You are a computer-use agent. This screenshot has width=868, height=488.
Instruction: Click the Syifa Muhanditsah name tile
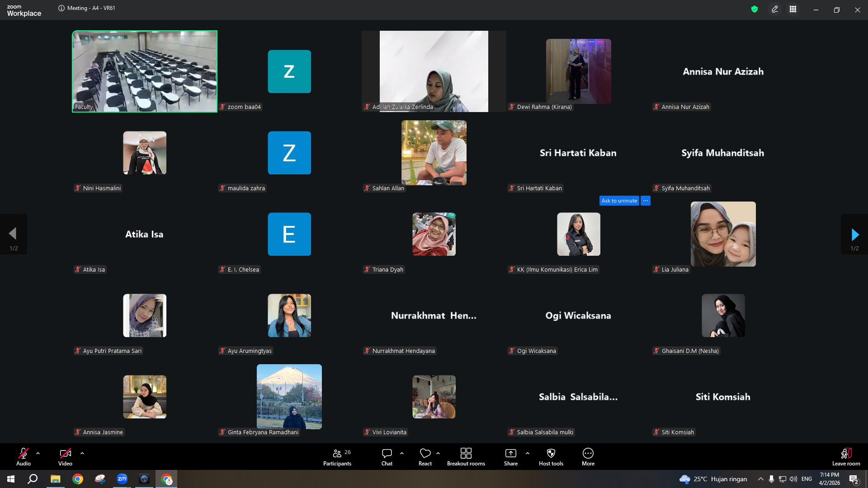pyautogui.click(x=723, y=153)
